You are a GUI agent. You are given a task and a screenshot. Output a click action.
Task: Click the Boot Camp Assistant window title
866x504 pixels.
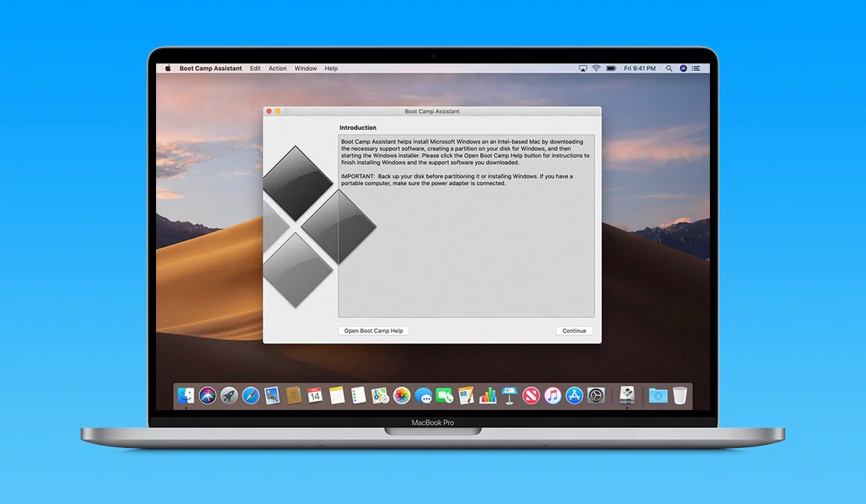pyautogui.click(x=432, y=111)
